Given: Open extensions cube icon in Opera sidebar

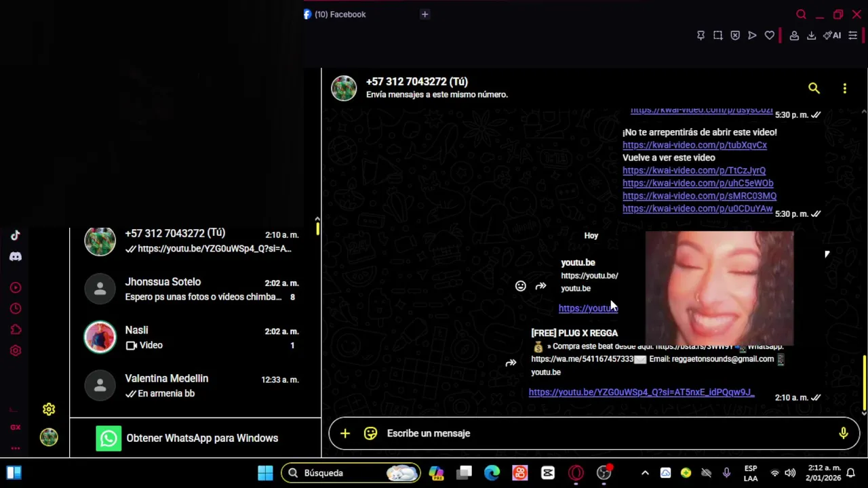Looking at the screenshot, I should point(16,329).
